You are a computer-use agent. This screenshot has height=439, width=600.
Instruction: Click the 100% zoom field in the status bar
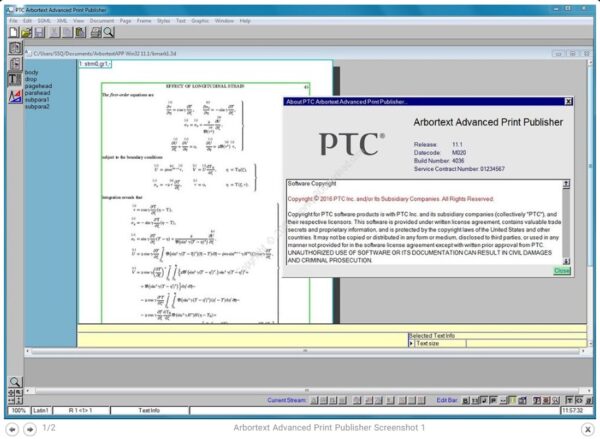click(x=19, y=410)
